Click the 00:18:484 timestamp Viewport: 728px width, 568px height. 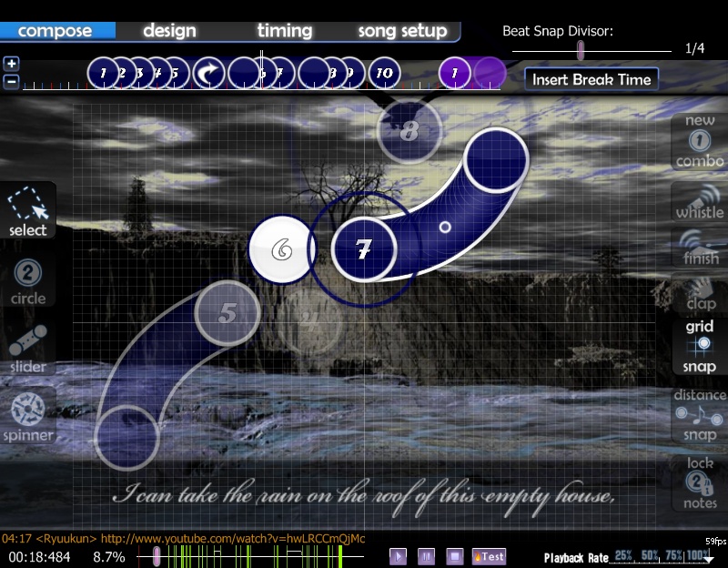pos(39,557)
